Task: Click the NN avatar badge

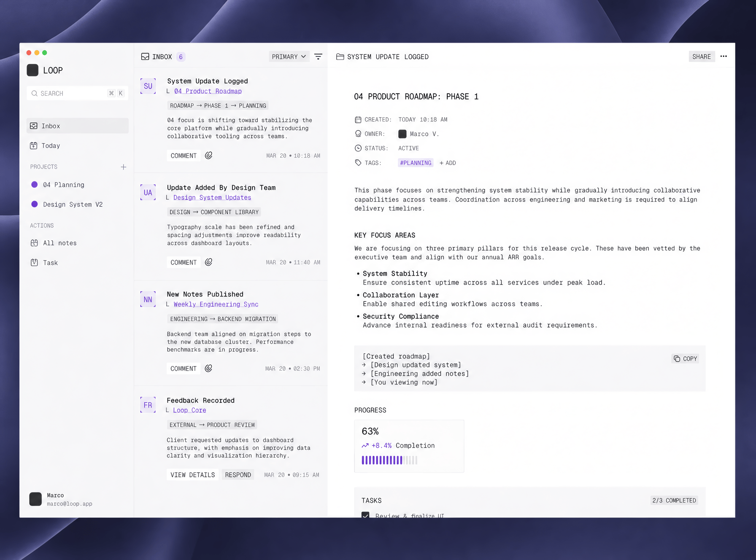Action: click(148, 299)
